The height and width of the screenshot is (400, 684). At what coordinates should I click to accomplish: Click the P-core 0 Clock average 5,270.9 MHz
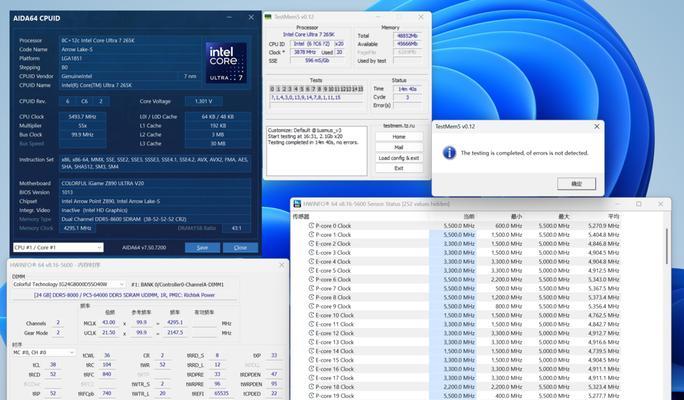pyautogui.click(x=604, y=226)
